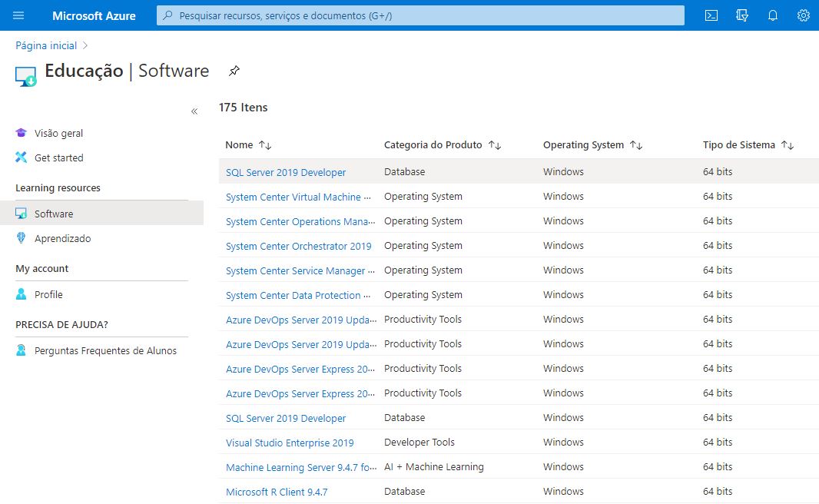Open System Center Data Protection link

298,295
